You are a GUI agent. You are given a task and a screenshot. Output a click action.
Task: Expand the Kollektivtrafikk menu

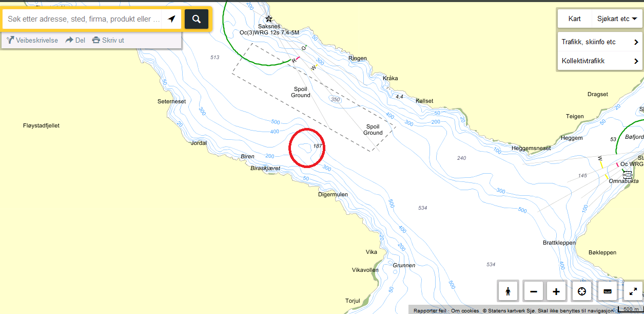(x=599, y=61)
